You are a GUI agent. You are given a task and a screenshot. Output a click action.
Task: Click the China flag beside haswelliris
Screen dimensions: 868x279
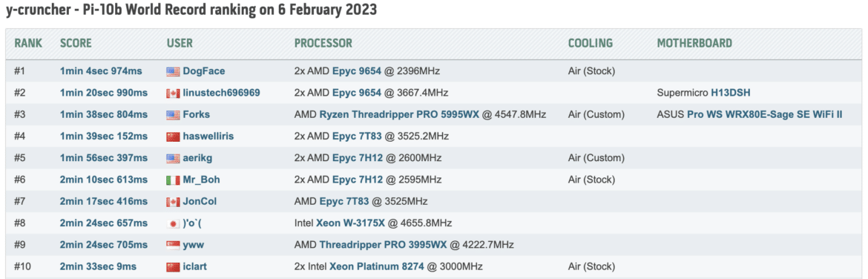(174, 137)
